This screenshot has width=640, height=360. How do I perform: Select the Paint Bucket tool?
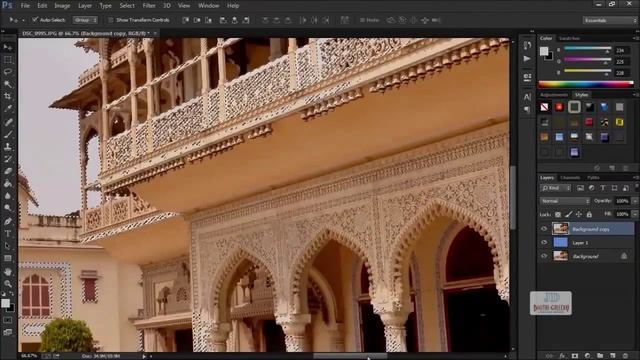click(8, 183)
